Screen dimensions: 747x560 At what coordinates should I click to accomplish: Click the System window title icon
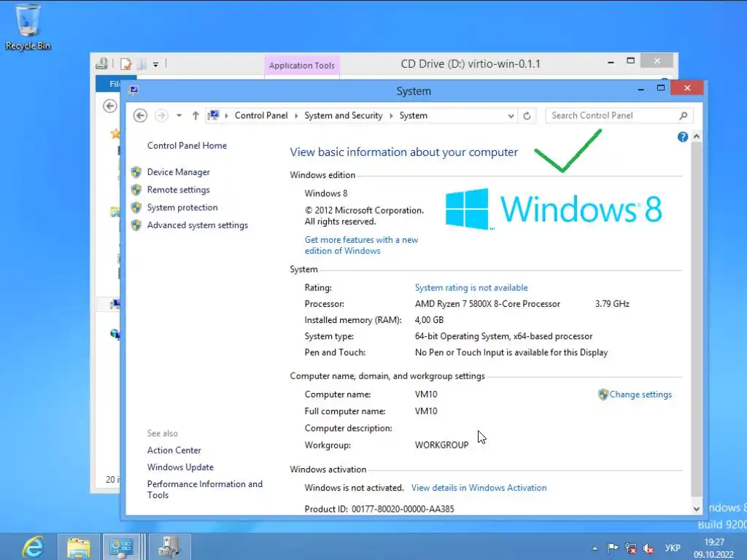pos(133,90)
